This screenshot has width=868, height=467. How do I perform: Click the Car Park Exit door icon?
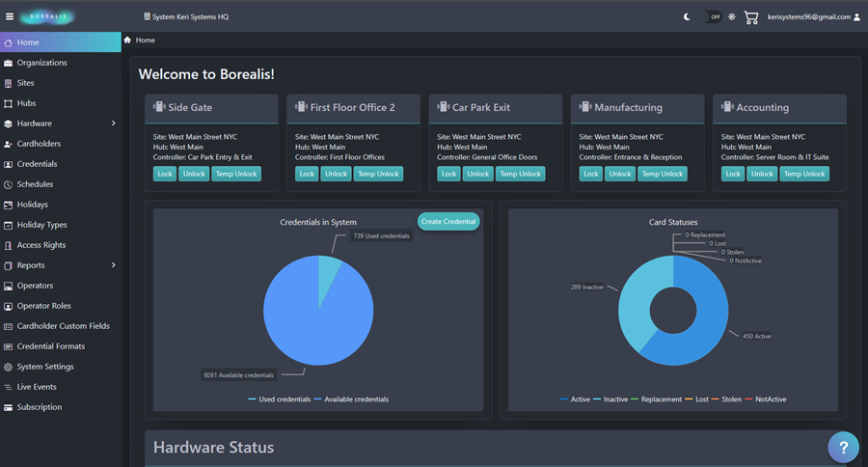tap(444, 106)
